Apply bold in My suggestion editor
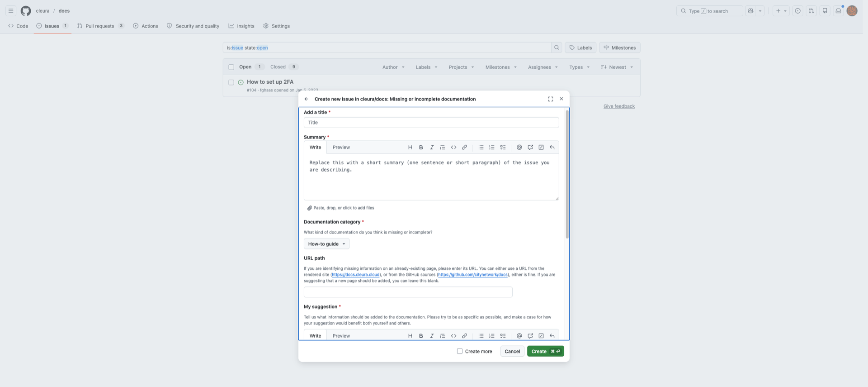This screenshot has width=868, height=387. [x=421, y=336]
